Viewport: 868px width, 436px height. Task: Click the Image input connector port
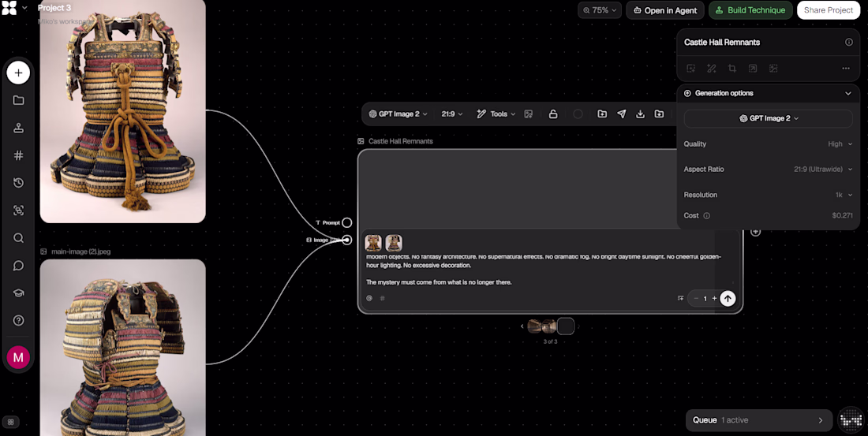pos(346,240)
